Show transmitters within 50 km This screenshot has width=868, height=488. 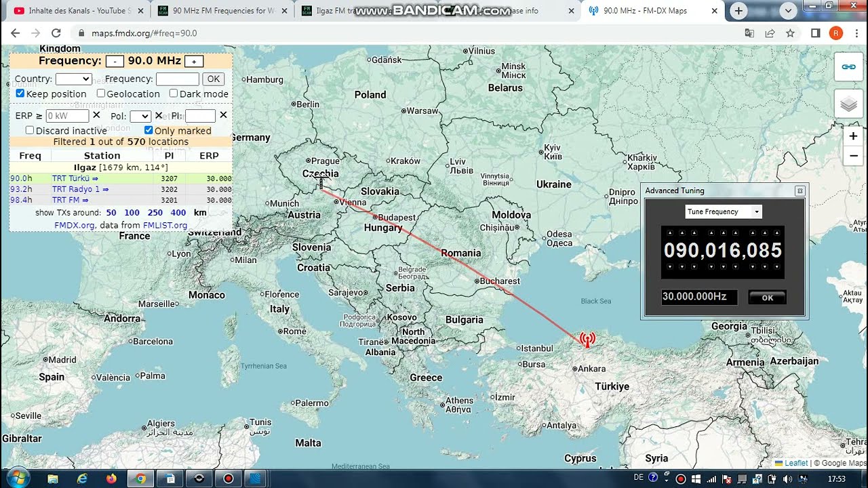(x=111, y=213)
